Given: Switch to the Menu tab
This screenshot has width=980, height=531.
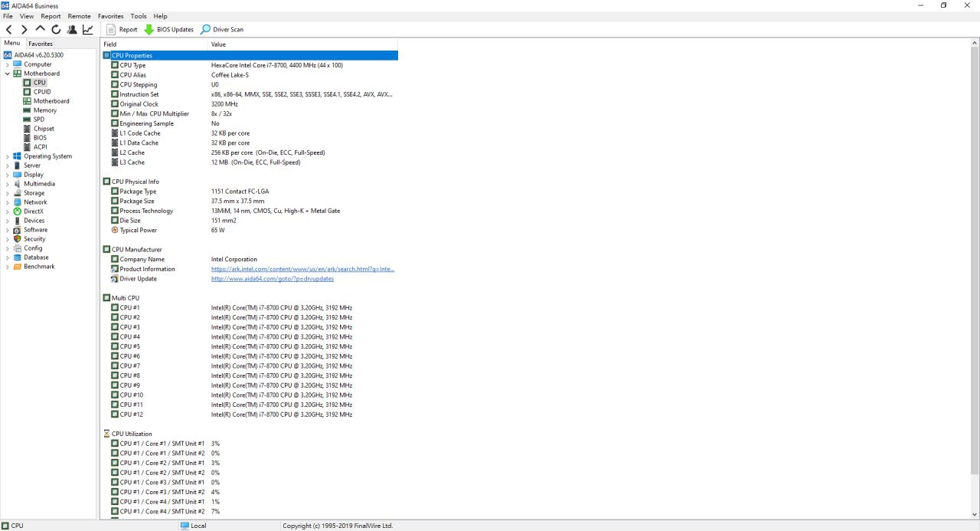Looking at the screenshot, I should 11,44.
